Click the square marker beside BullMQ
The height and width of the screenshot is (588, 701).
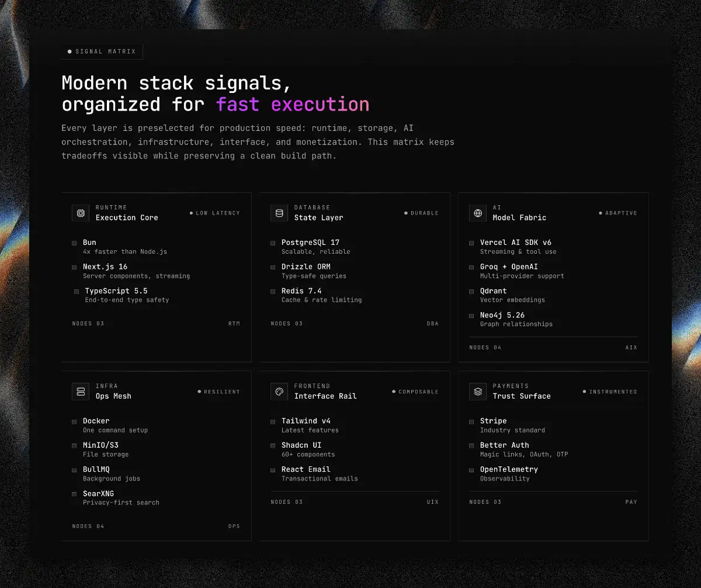(x=74, y=470)
